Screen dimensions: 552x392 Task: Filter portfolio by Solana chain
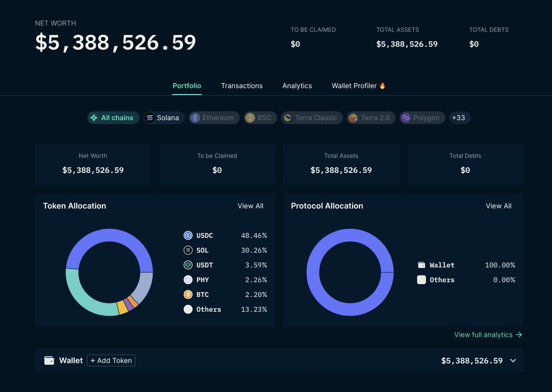pyautogui.click(x=164, y=118)
